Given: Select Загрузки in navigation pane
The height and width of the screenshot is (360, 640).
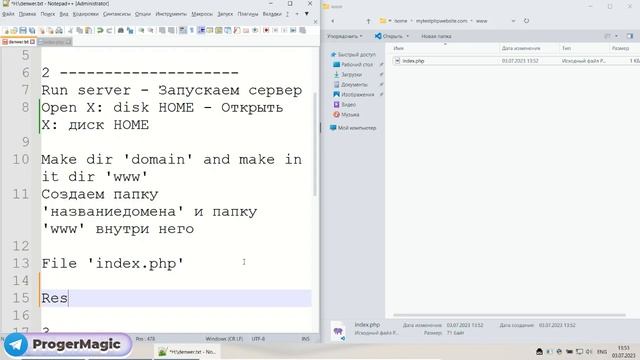Looking at the screenshot, I should pyautogui.click(x=348, y=75).
